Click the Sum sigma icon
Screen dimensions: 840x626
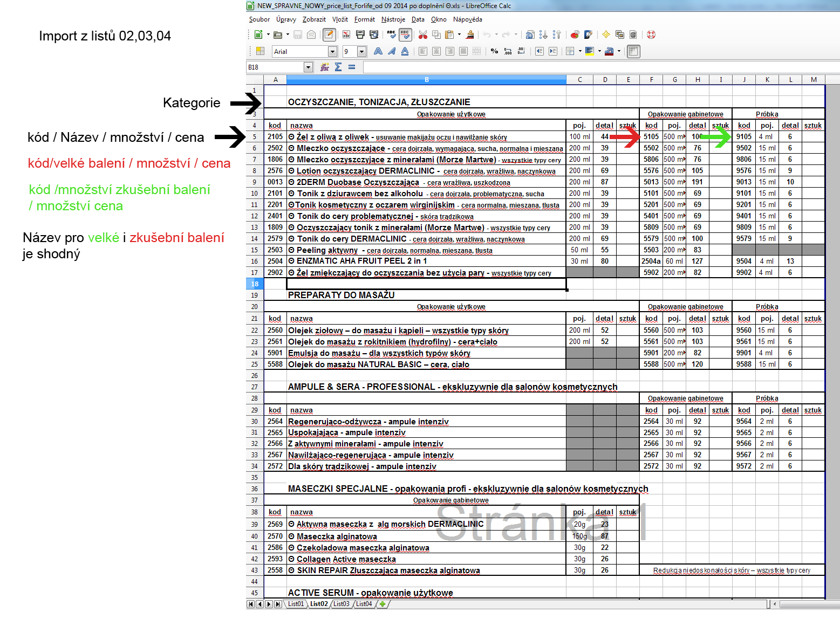(x=338, y=67)
